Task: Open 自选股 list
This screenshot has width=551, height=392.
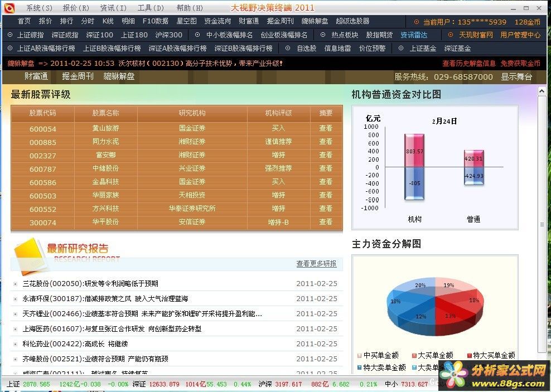Action: [306, 48]
